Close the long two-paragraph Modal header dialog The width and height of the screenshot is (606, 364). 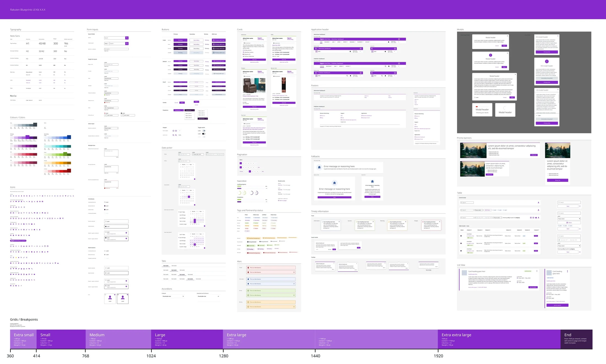[x=515, y=74]
